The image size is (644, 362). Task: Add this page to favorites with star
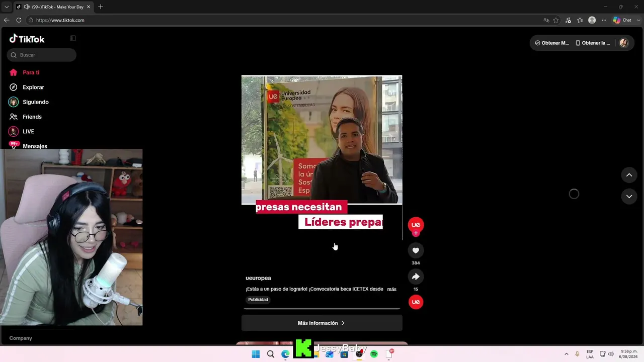(x=556, y=20)
